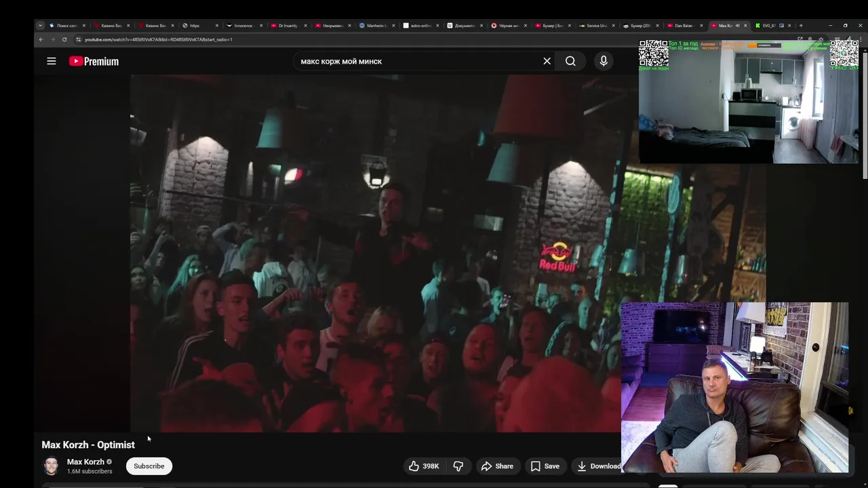Like the video showing 398K likes
Screen dimensions: 868x488
[424, 466]
